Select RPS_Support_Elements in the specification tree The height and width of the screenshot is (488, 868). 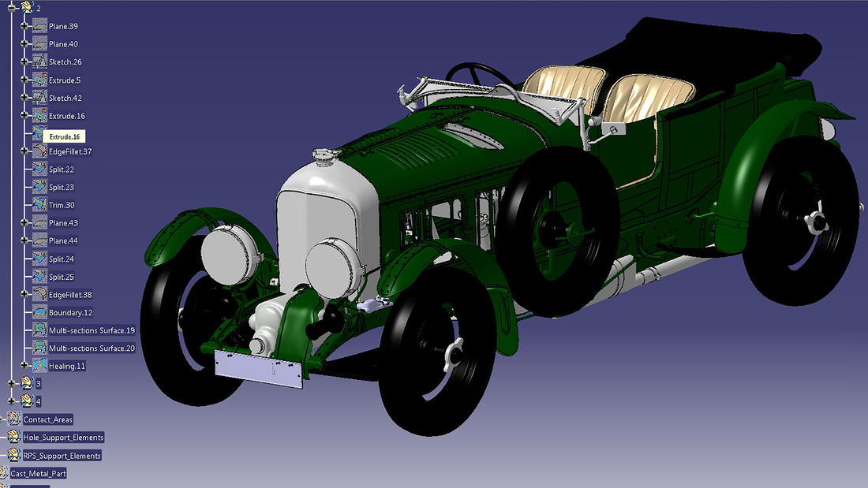tap(62, 455)
